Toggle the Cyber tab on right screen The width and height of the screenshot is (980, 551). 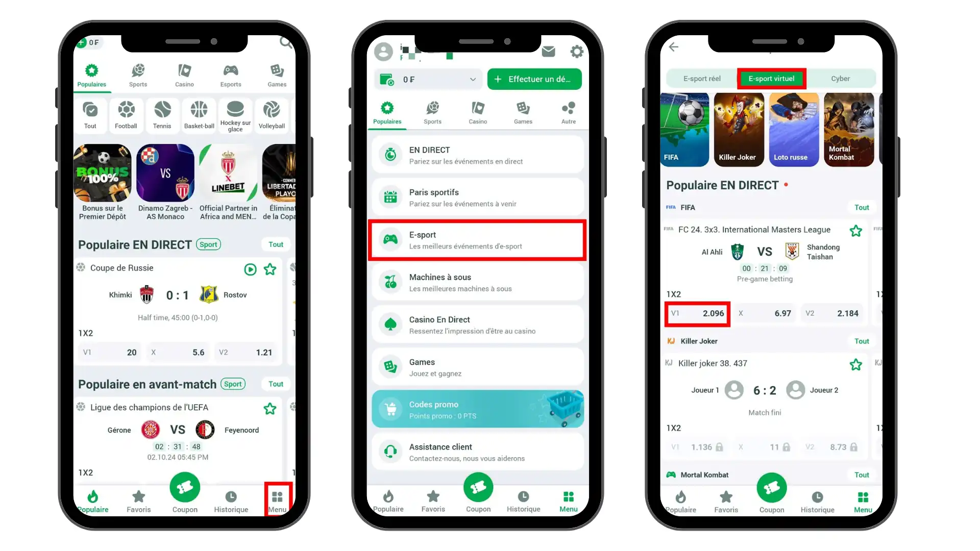pyautogui.click(x=841, y=79)
